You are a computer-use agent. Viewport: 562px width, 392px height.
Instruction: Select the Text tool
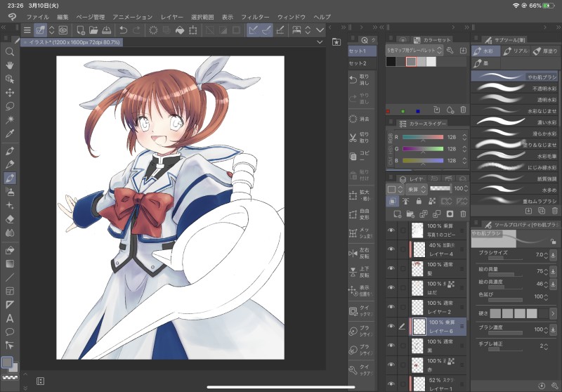[x=10, y=318]
